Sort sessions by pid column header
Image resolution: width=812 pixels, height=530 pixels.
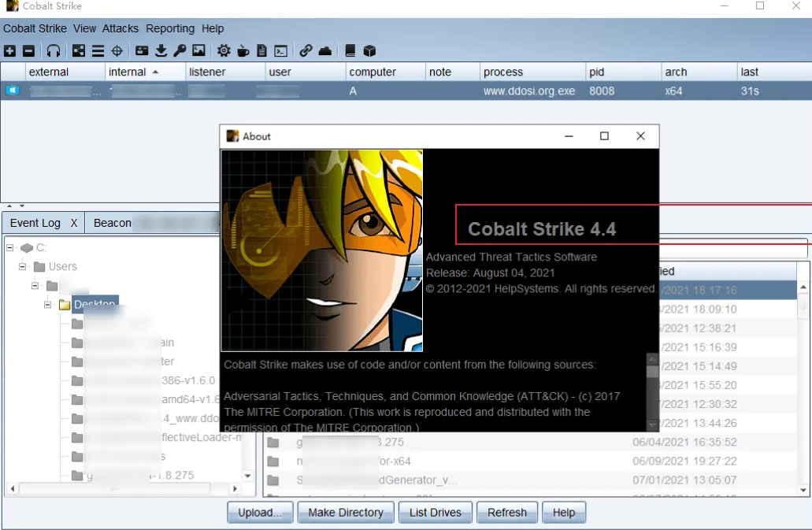pyautogui.click(x=624, y=72)
